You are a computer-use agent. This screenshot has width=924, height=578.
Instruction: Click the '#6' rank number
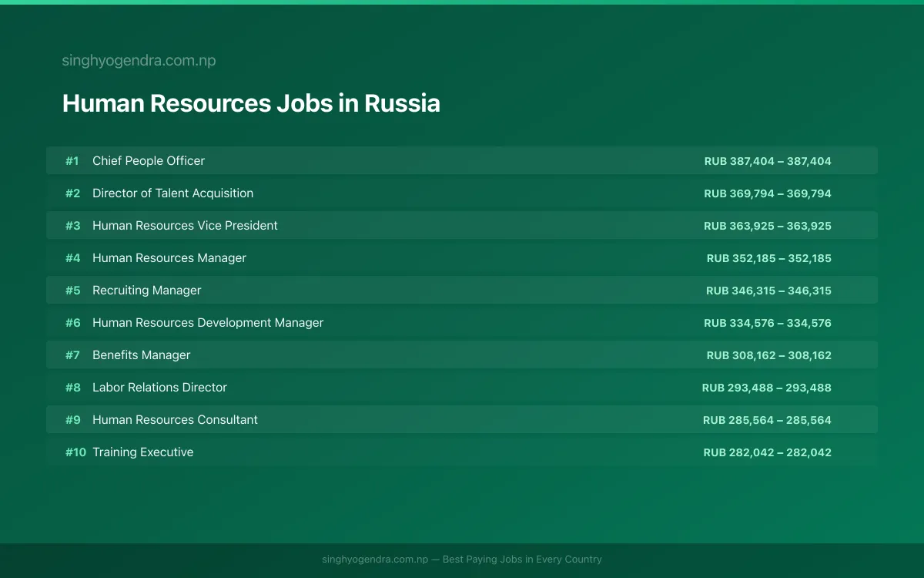pos(72,323)
